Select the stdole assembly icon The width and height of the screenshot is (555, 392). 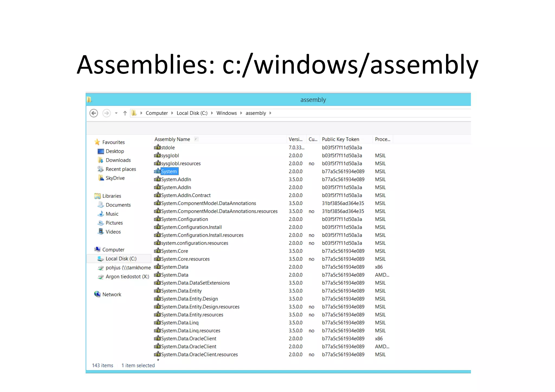tap(157, 147)
